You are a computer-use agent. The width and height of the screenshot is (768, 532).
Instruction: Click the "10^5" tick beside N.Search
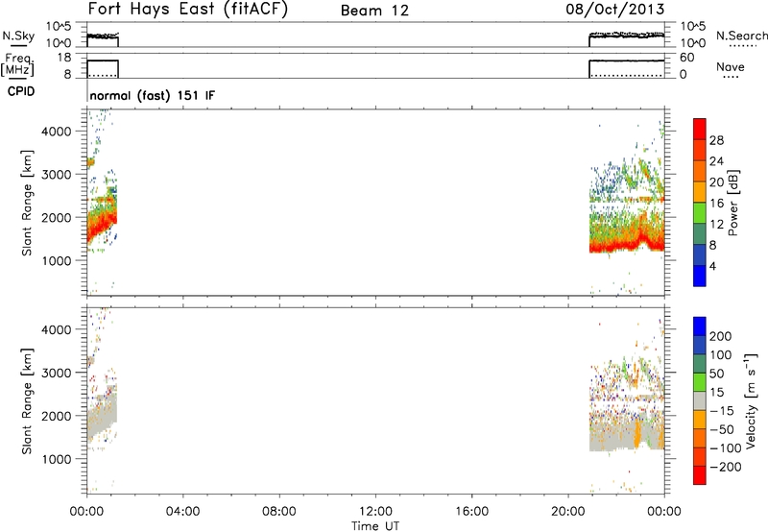coord(692,27)
